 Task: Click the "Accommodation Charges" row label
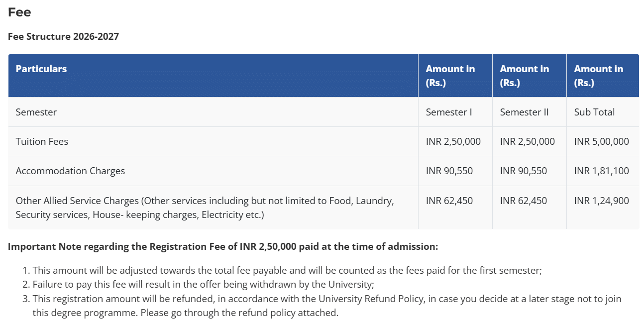click(x=70, y=171)
